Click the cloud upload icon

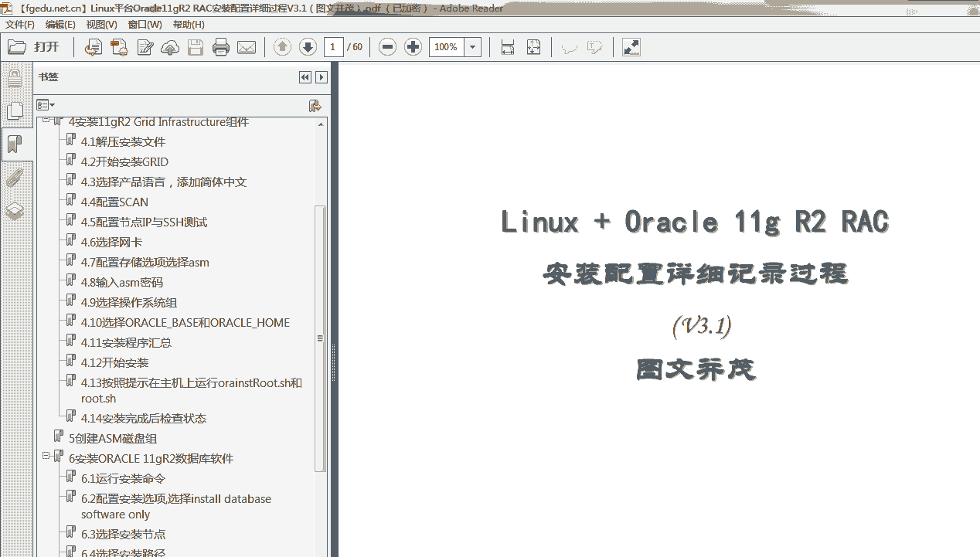[x=170, y=47]
